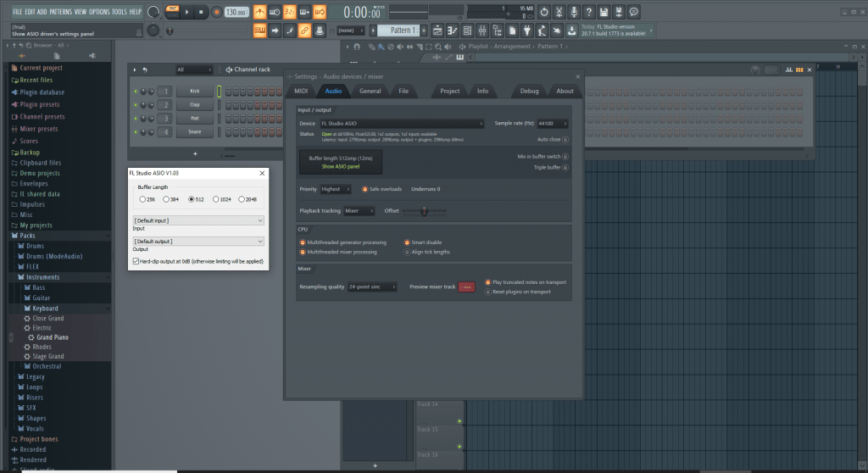Select the 256 buffer length radio button

(142, 199)
